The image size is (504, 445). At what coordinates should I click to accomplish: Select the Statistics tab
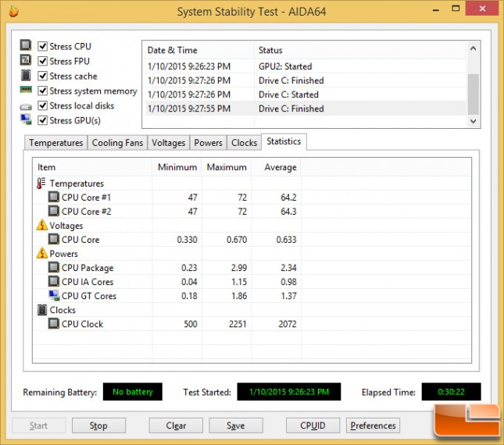(x=284, y=141)
